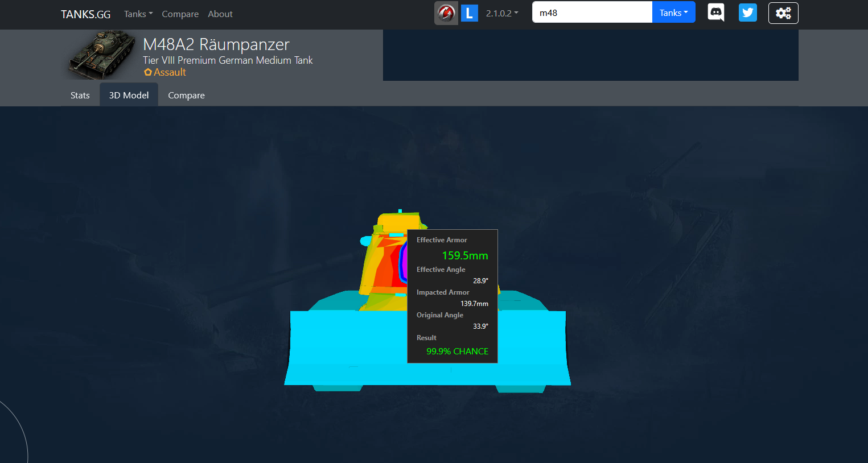Screen dimensions: 868x463
Task: Click the M48A2 Räumpanzer title text
Action: pyautogui.click(x=216, y=44)
